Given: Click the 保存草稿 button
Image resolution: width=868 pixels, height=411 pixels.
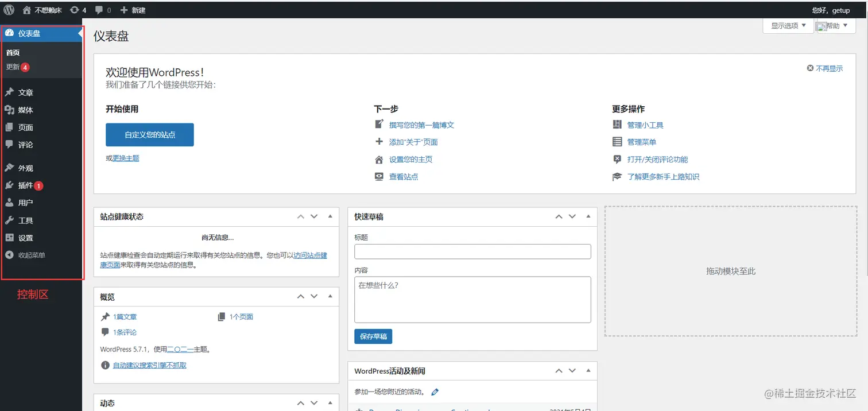Looking at the screenshot, I should [x=373, y=336].
